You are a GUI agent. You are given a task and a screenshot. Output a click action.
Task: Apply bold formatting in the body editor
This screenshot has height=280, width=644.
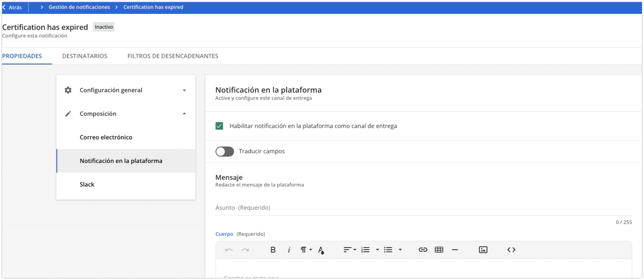pos(273,249)
